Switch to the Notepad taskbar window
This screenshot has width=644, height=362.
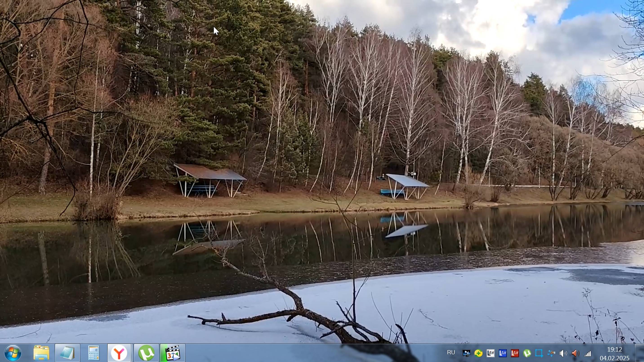pos(67,353)
